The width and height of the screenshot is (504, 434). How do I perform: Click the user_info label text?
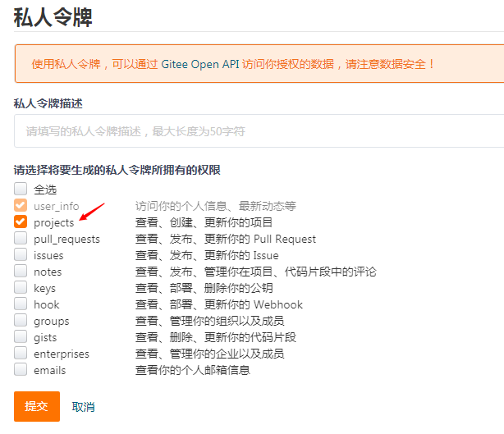coord(57,206)
